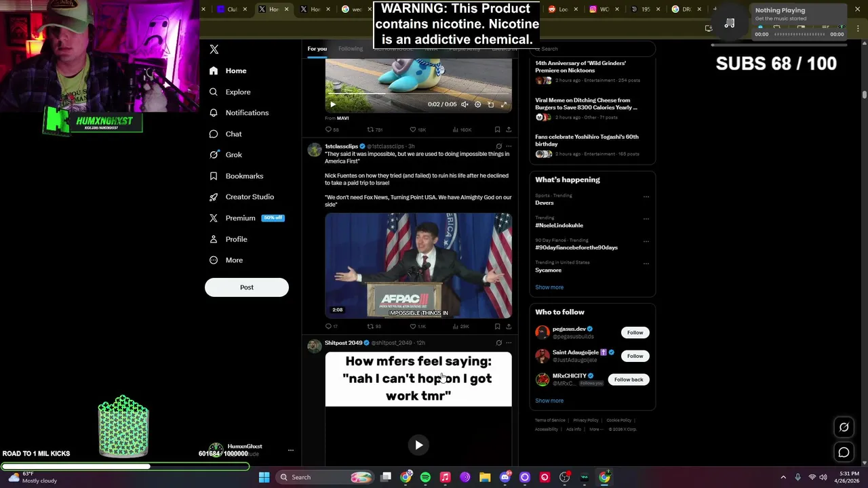Open Grok from the sidebar
The height and width of the screenshot is (488, 868).
[x=225, y=155]
